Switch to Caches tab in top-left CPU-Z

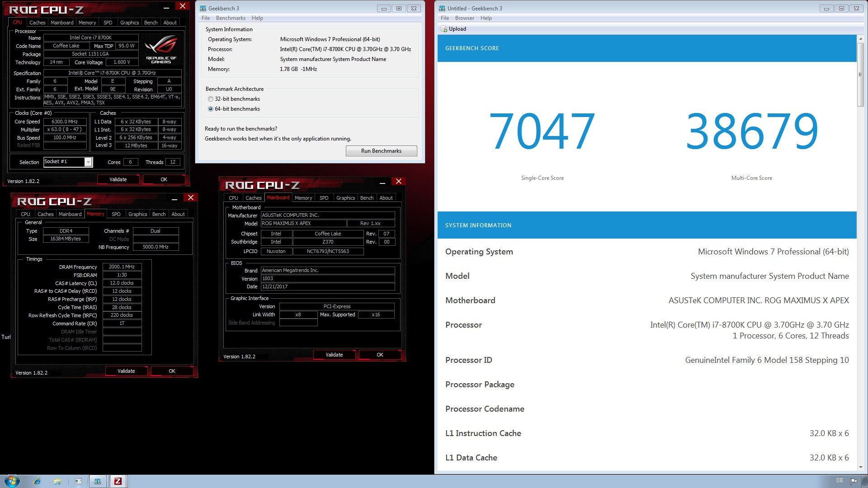click(x=37, y=23)
